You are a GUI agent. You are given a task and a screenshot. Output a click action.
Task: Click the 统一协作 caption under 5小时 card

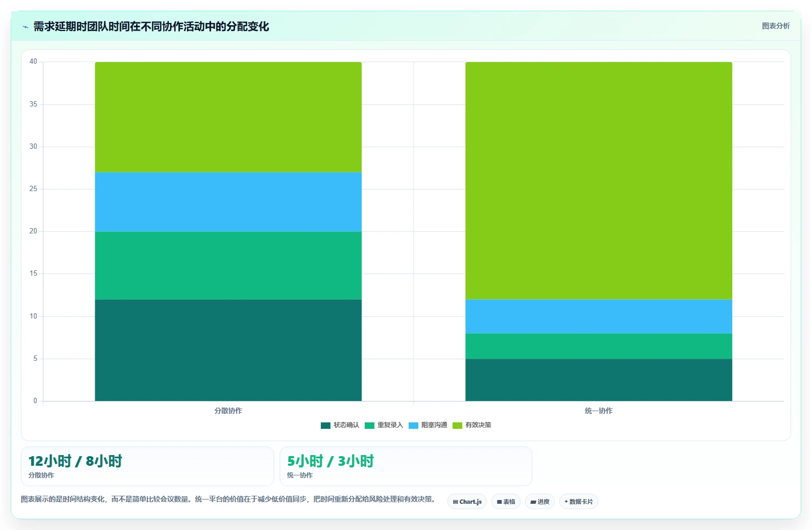pos(300,475)
